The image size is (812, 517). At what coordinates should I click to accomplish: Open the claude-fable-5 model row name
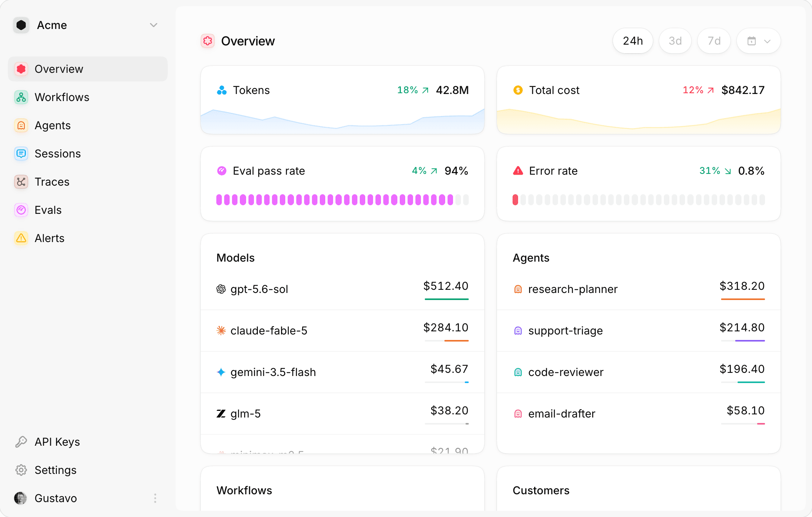click(269, 331)
